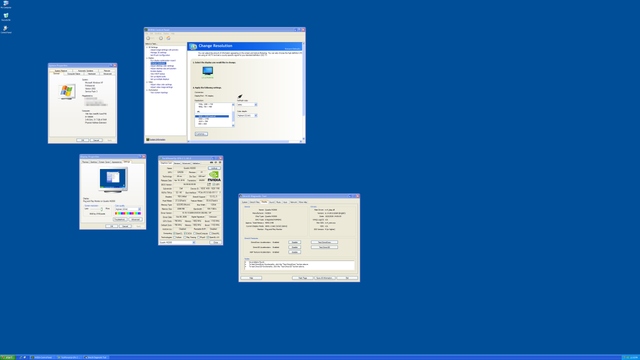
Task: Click the Notes text box in DirectX Diagnostic Tool
Action: coord(299,265)
